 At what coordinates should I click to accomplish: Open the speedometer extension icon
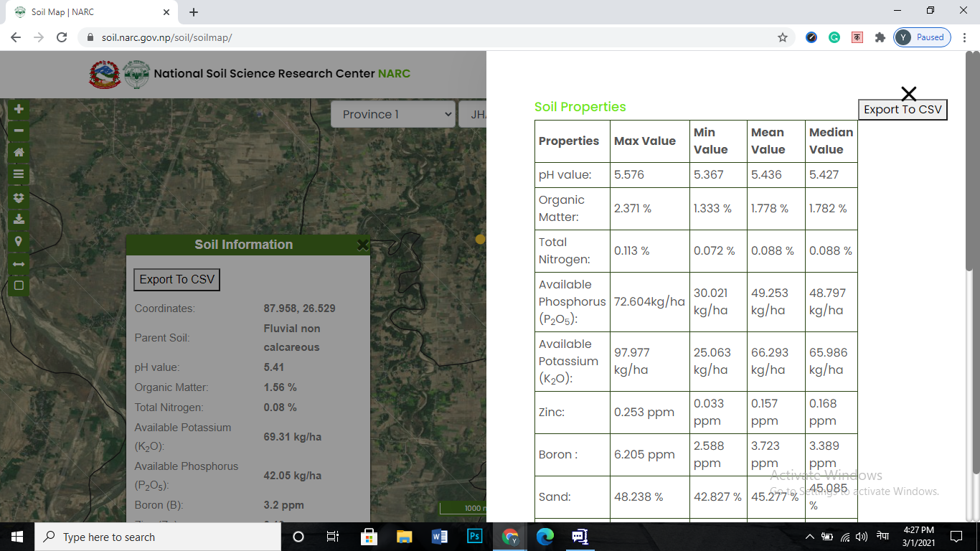(811, 37)
